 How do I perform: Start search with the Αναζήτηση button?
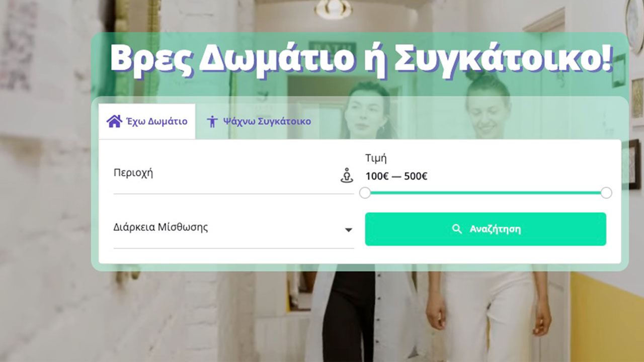(x=486, y=229)
